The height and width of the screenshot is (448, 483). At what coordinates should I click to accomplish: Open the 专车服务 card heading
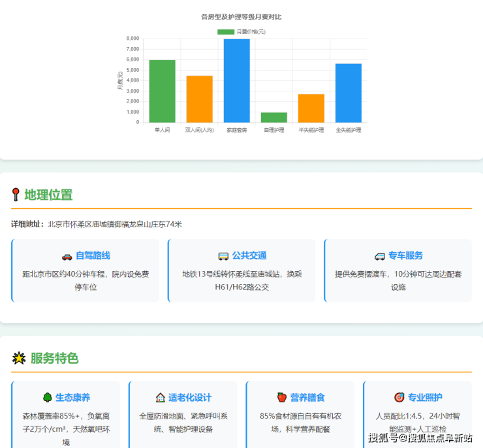(405, 256)
